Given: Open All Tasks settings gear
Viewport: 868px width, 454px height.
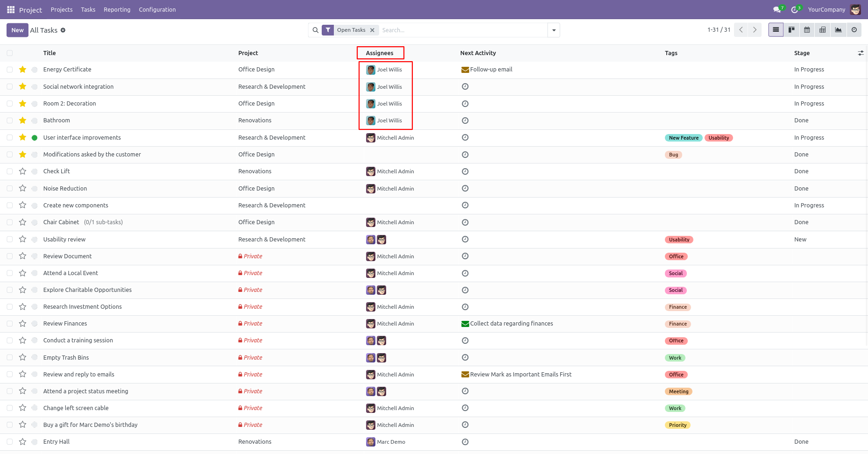Looking at the screenshot, I should pos(63,30).
